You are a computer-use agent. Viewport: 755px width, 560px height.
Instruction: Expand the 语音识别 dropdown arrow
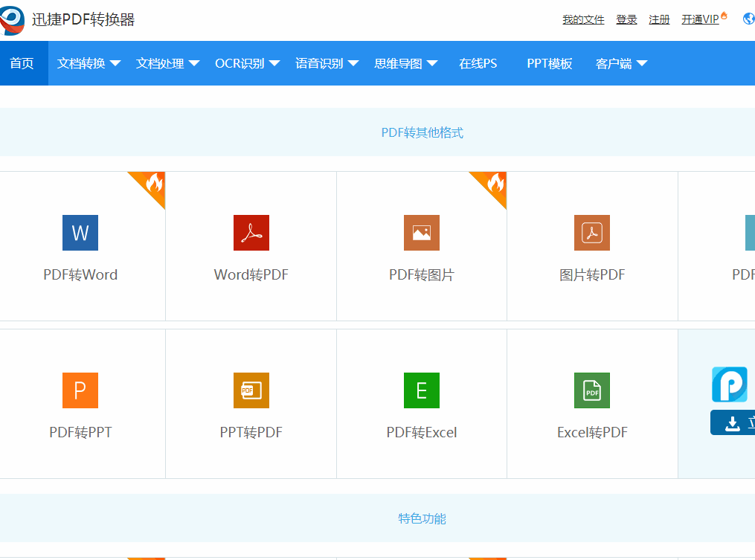pyautogui.click(x=353, y=63)
